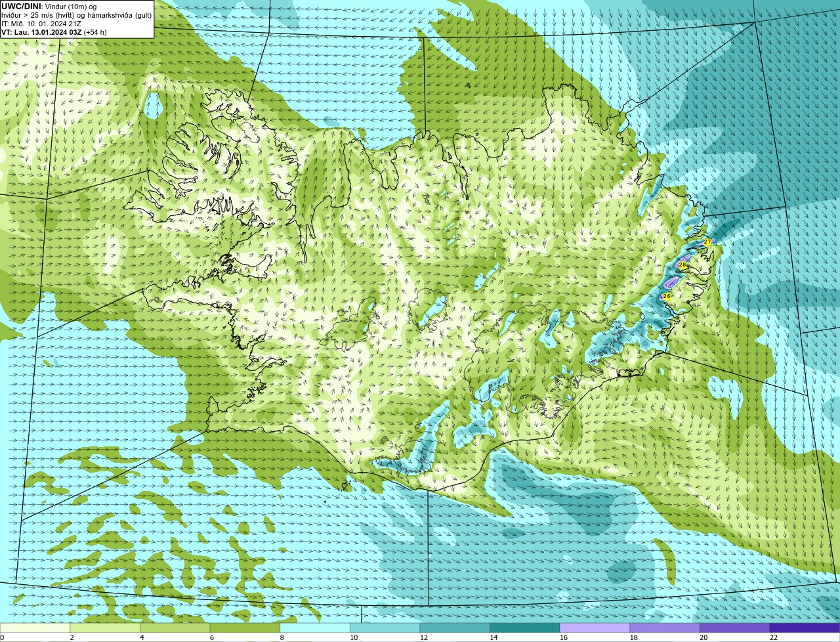
Task: Click the legend tick label 0
Action: pyautogui.click(x=2, y=637)
